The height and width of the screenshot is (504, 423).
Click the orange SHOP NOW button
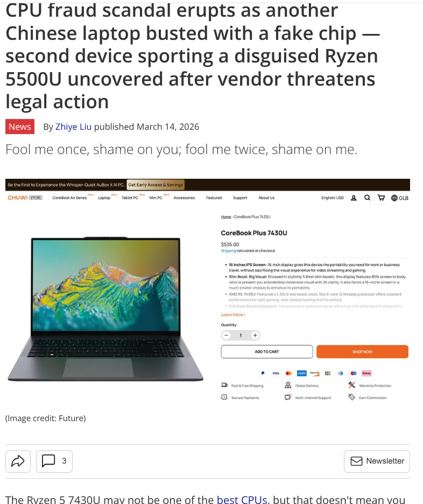click(x=362, y=352)
